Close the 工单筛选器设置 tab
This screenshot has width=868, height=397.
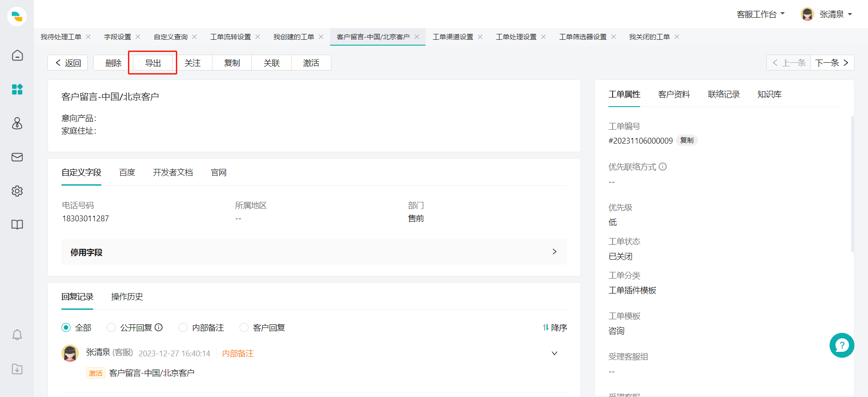pos(613,37)
